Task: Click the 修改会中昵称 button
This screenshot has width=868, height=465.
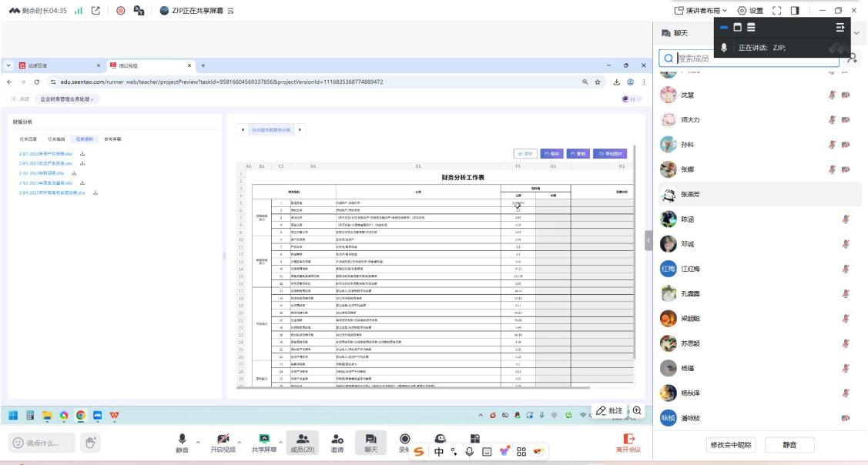Action: (730, 444)
